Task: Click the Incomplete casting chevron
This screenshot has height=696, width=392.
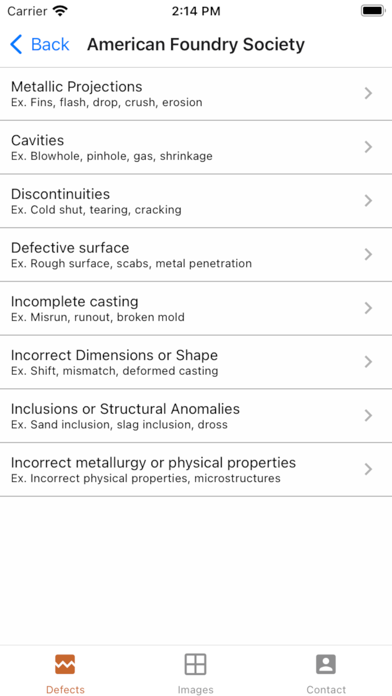Action: (368, 308)
